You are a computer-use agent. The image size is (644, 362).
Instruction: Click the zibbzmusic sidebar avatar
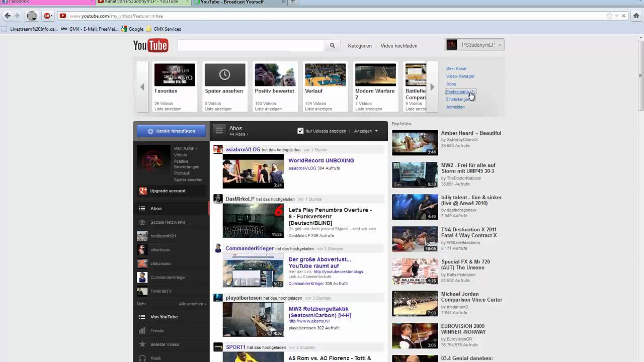(x=142, y=263)
